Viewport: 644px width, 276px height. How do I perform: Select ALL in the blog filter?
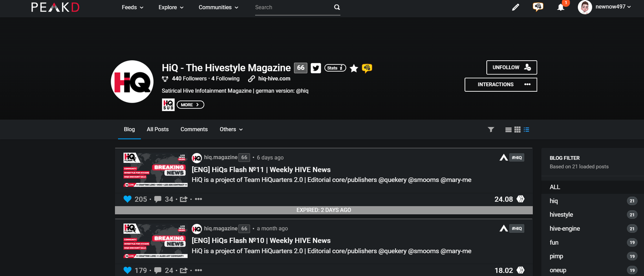click(555, 187)
